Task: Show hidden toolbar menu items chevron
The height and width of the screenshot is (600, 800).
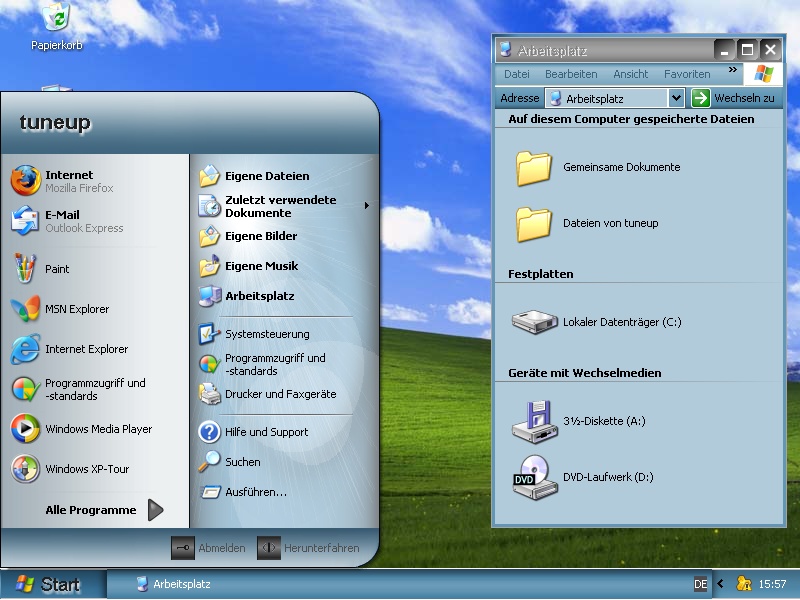Action: coord(733,72)
